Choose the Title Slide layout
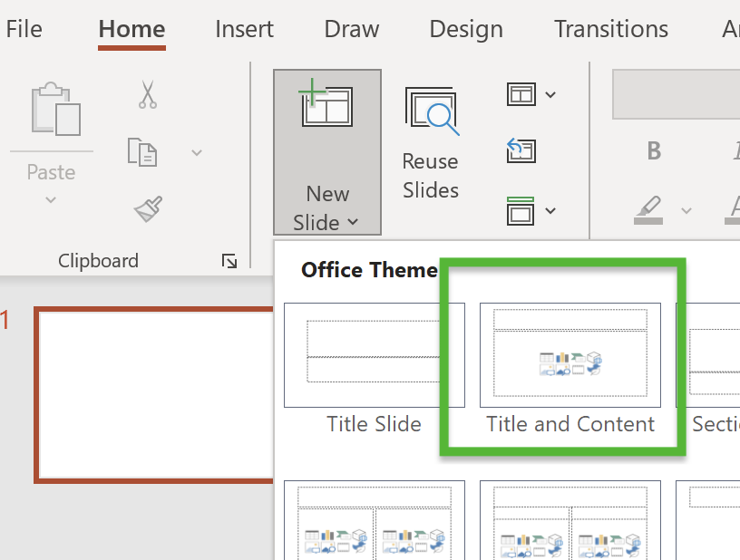Image resolution: width=740 pixels, height=560 pixels. (375, 368)
